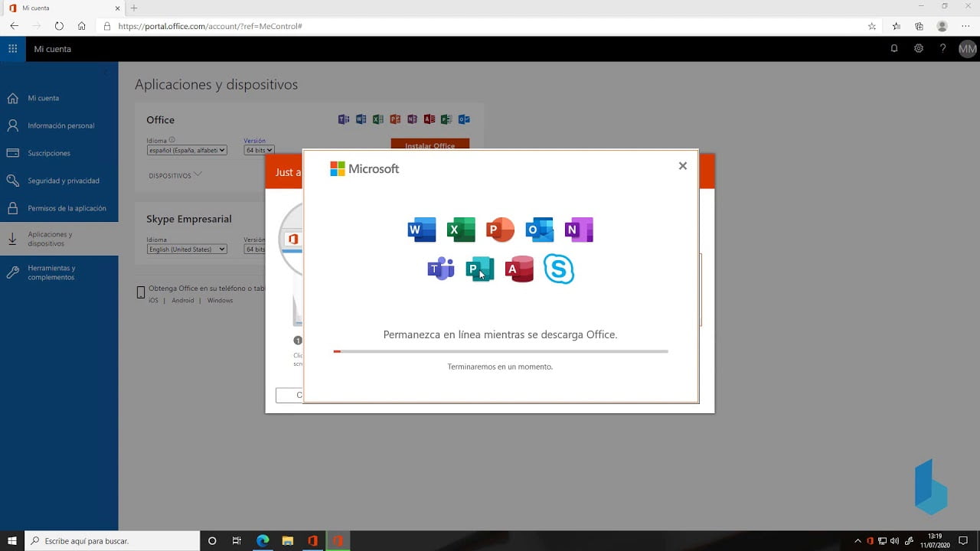Click the Idioma info icon
This screenshot has width=980, height=551.
[x=172, y=140]
